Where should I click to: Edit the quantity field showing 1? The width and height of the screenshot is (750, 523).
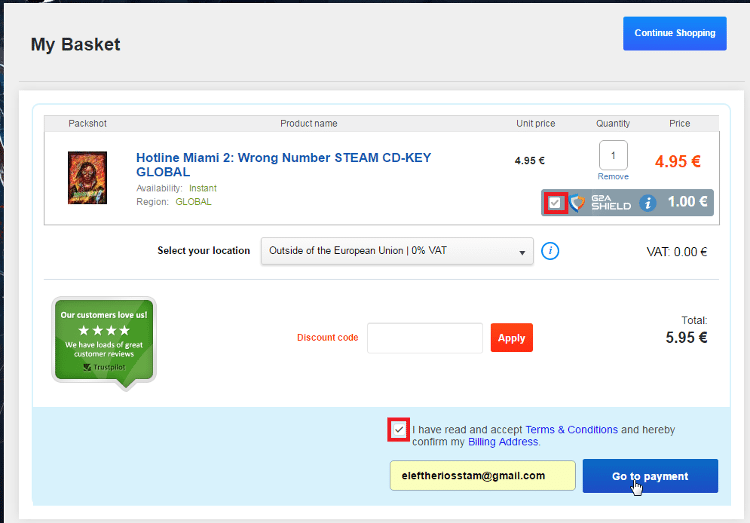coord(613,155)
